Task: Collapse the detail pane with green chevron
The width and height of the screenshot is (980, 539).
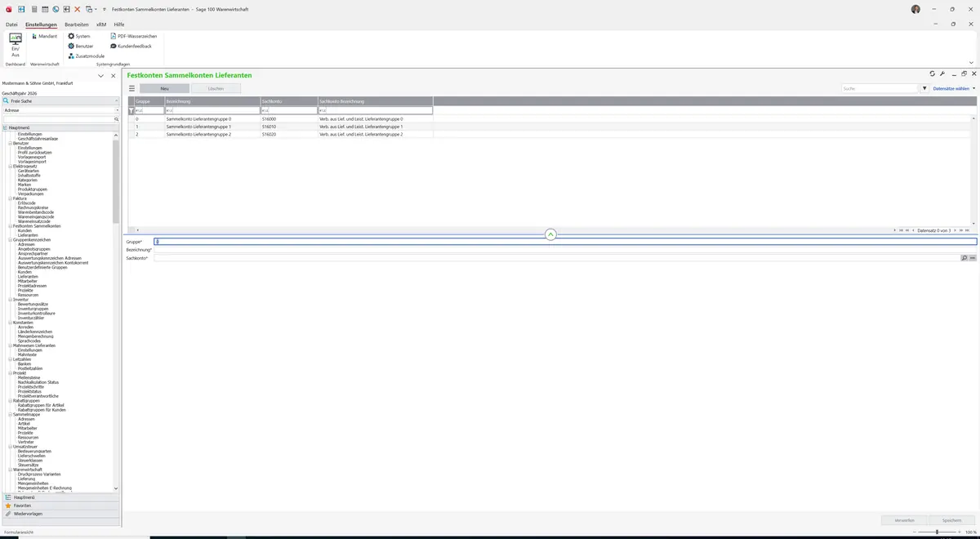Action: pyautogui.click(x=550, y=234)
